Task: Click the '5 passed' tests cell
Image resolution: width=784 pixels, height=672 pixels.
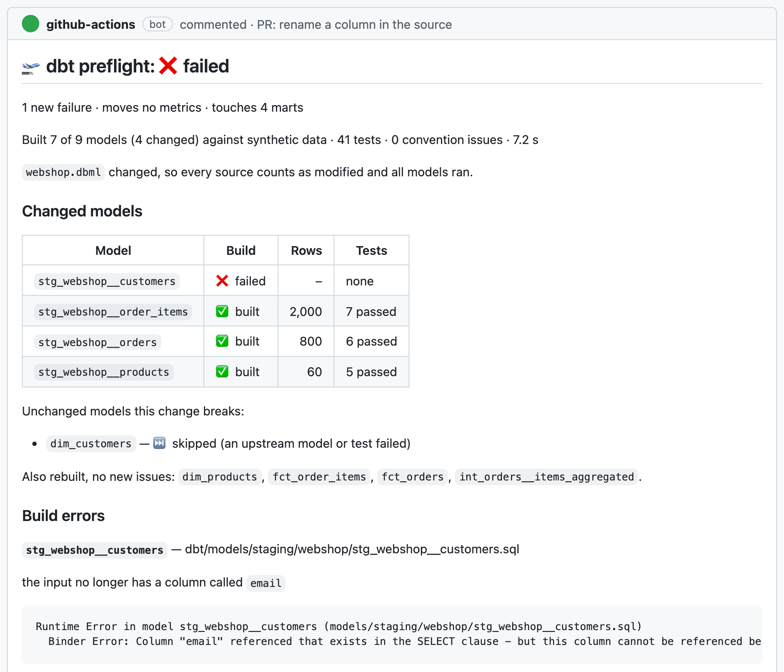Action: pos(371,372)
